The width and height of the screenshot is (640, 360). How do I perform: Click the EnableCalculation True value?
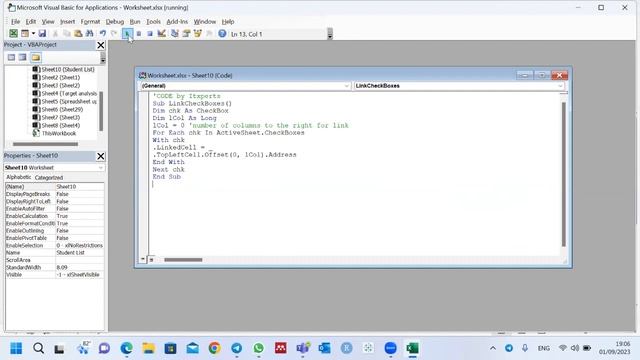click(x=80, y=216)
